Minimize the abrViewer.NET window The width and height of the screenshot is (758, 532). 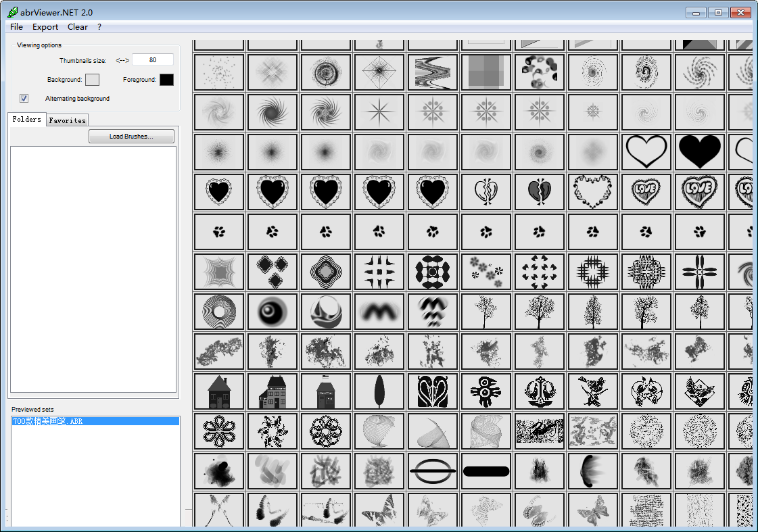(x=696, y=13)
